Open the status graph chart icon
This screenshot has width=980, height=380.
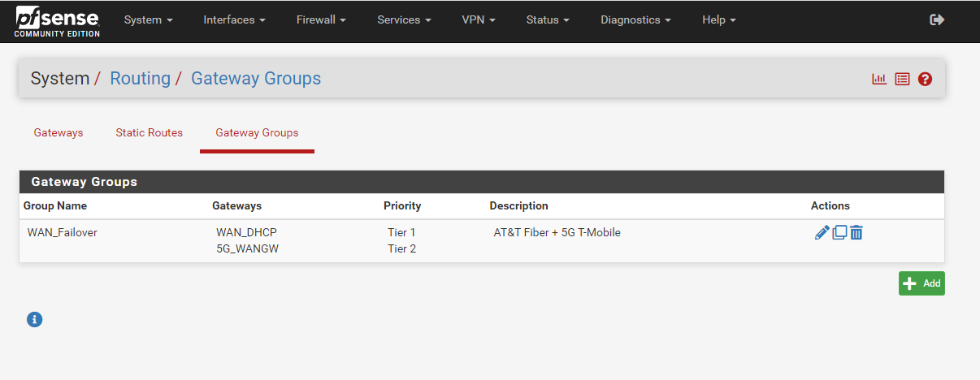[879, 79]
